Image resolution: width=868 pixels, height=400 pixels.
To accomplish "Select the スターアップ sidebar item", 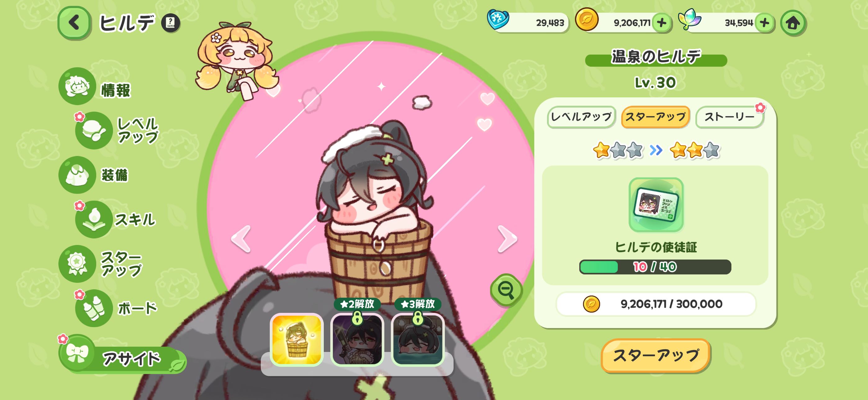I will (100, 264).
